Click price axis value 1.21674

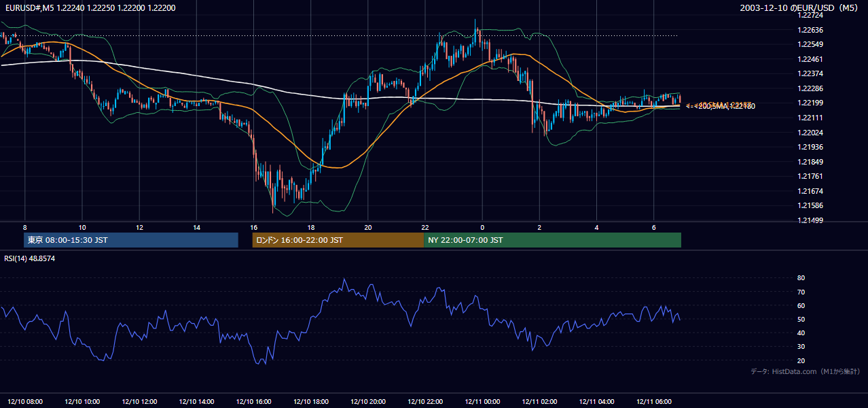[x=812, y=191]
